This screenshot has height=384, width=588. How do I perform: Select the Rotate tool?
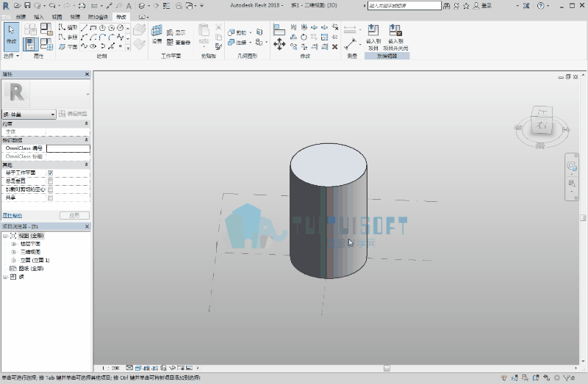[x=304, y=37]
